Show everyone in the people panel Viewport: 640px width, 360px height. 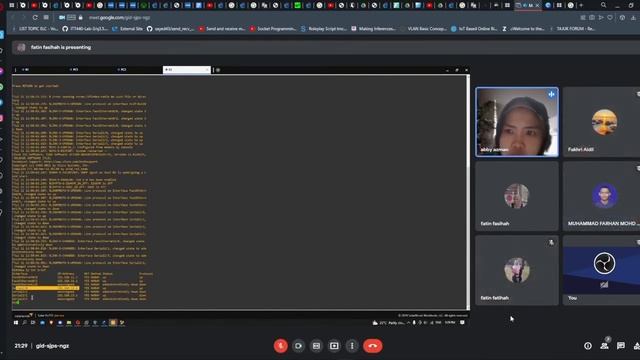coord(604,346)
